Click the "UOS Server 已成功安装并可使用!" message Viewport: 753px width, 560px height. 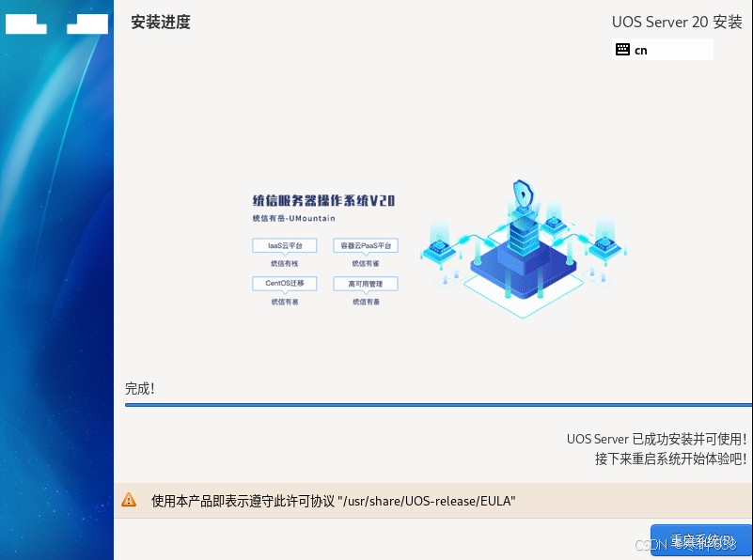pyautogui.click(x=656, y=439)
